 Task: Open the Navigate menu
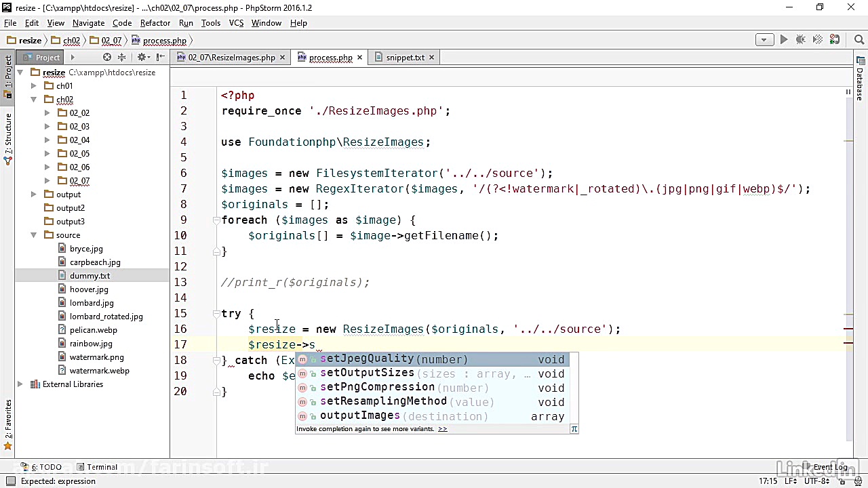coord(88,23)
